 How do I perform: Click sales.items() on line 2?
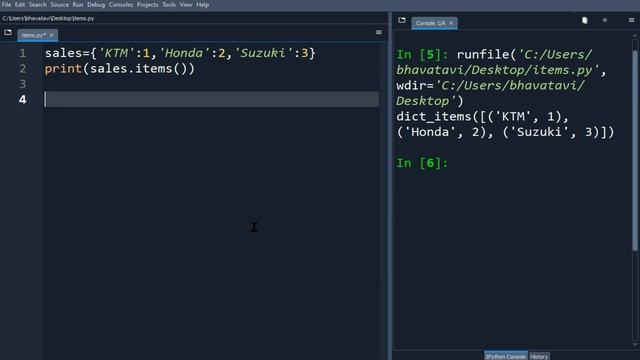139,69
